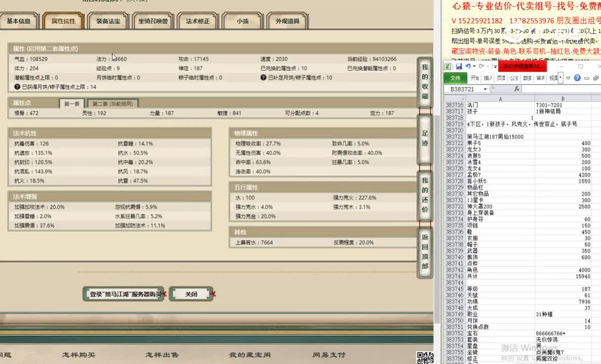Switch to the 小孩 tab
Screen dimensions: 601x364
pyautogui.click(x=243, y=21)
